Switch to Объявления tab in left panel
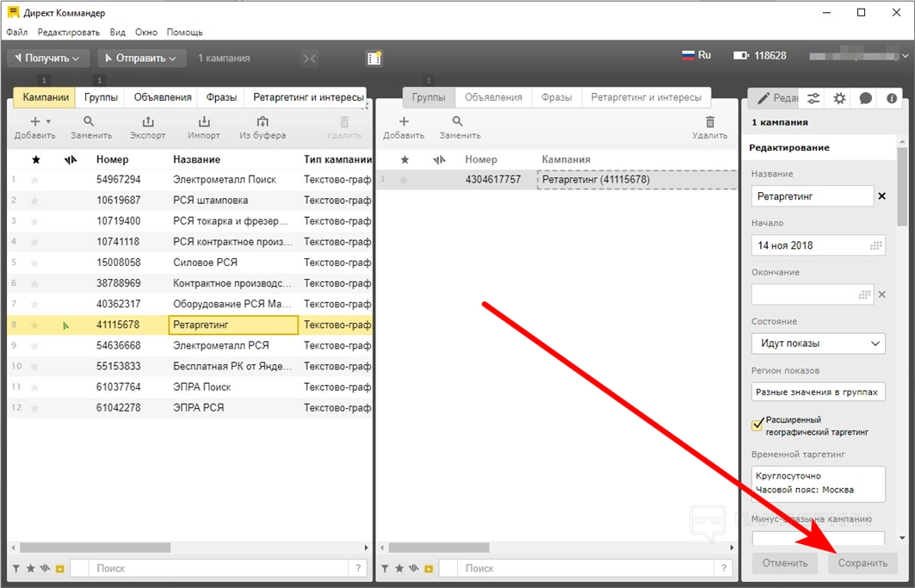Screen dimensions: 915x588 tap(162, 97)
